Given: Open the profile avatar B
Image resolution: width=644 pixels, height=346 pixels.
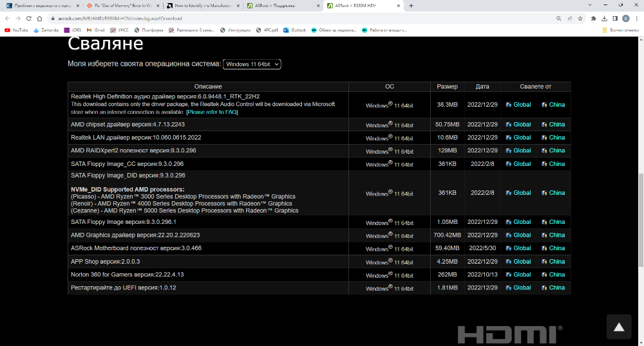Looking at the screenshot, I should pyautogui.click(x=626, y=19).
